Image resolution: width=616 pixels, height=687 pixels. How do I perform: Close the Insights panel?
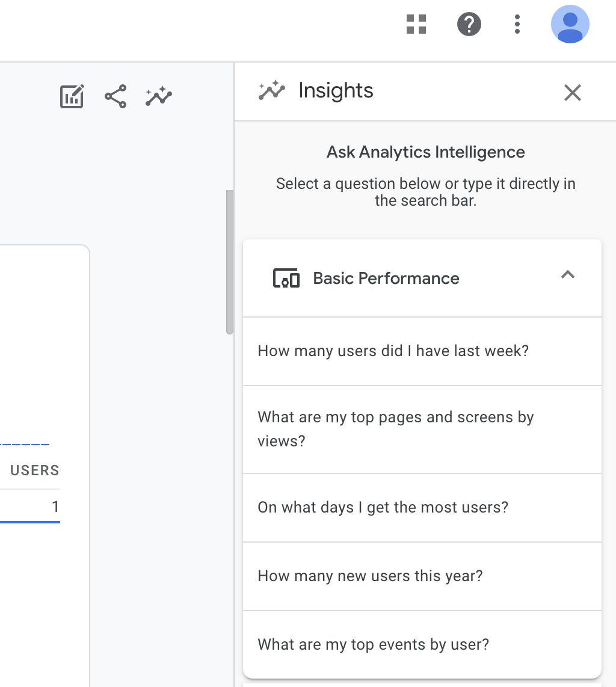click(x=572, y=93)
